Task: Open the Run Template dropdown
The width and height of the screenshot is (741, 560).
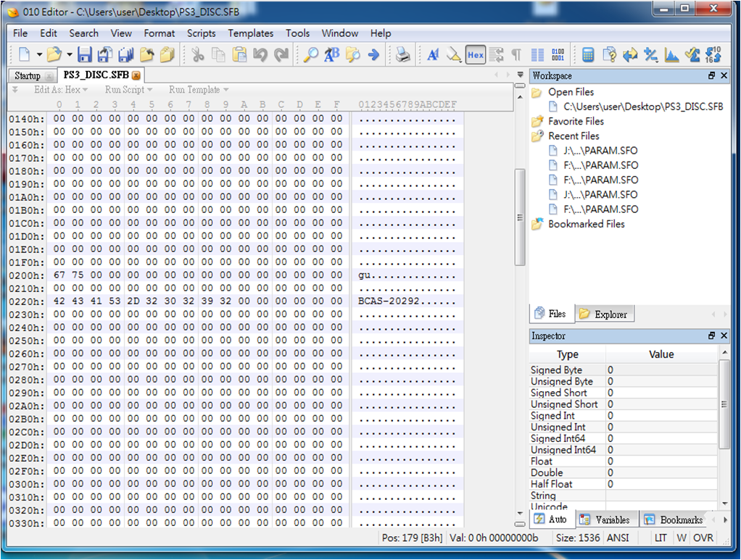Action: coord(199,90)
